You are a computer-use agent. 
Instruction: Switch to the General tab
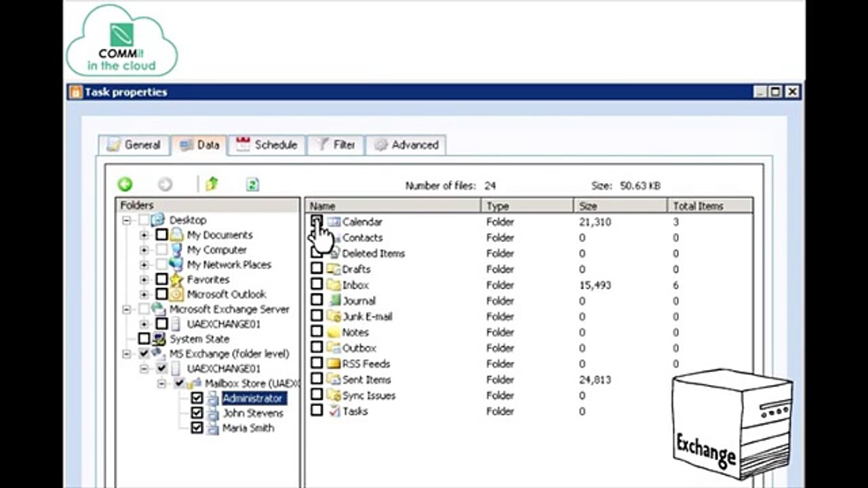pyautogui.click(x=134, y=144)
